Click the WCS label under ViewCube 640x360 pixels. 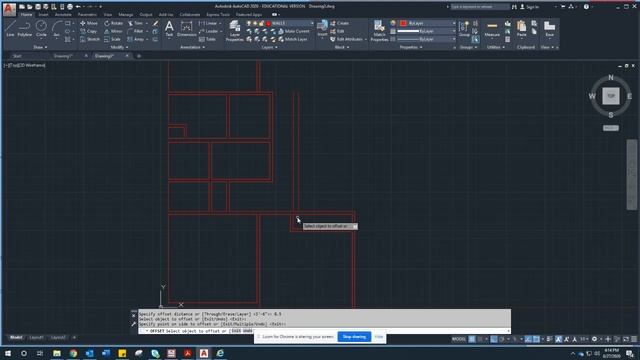click(611, 128)
